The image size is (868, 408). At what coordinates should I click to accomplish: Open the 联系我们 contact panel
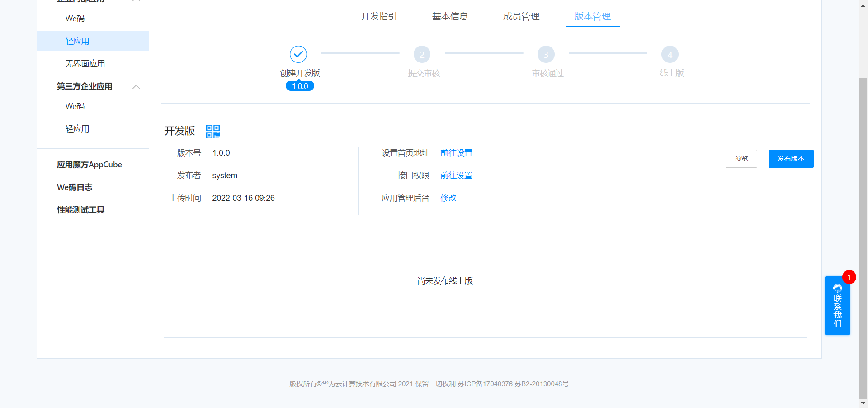click(x=837, y=306)
